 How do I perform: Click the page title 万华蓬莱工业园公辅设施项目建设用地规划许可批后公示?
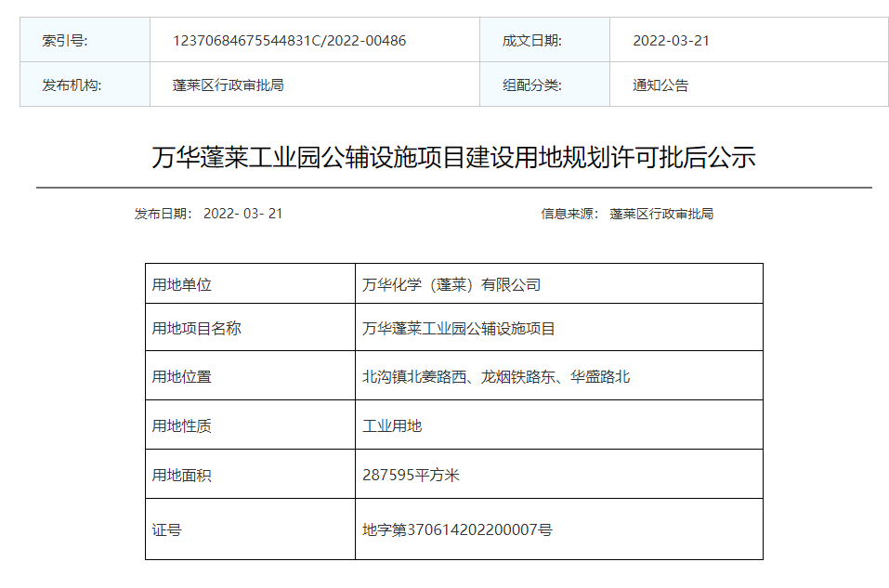[x=453, y=157]
